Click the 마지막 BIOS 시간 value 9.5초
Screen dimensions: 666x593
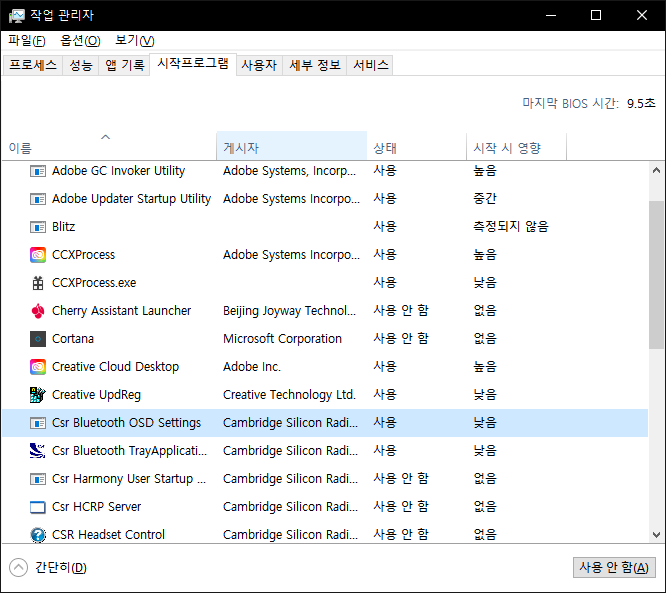point(641,104)
